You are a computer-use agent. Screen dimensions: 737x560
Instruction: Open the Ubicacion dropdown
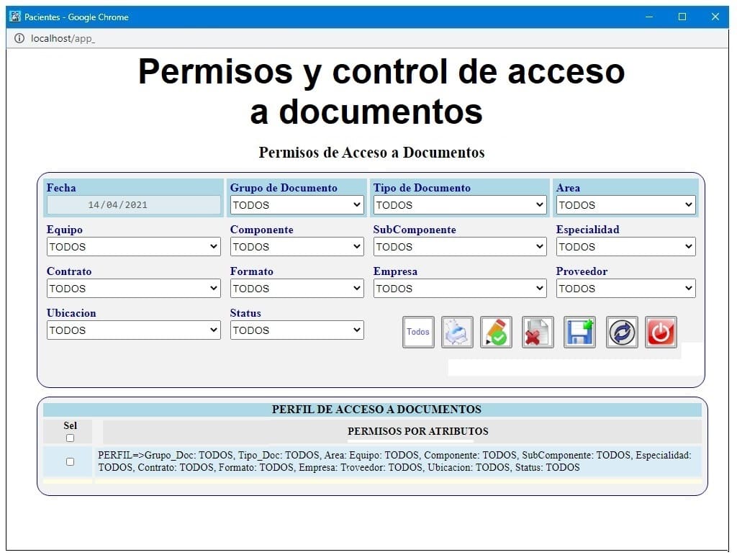click(x=133, y=330)
